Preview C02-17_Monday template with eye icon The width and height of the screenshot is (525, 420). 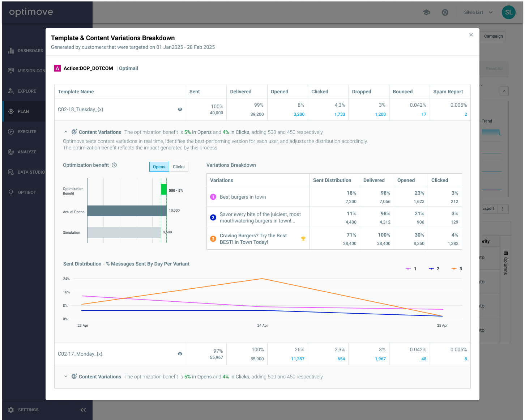pos(180,354)
